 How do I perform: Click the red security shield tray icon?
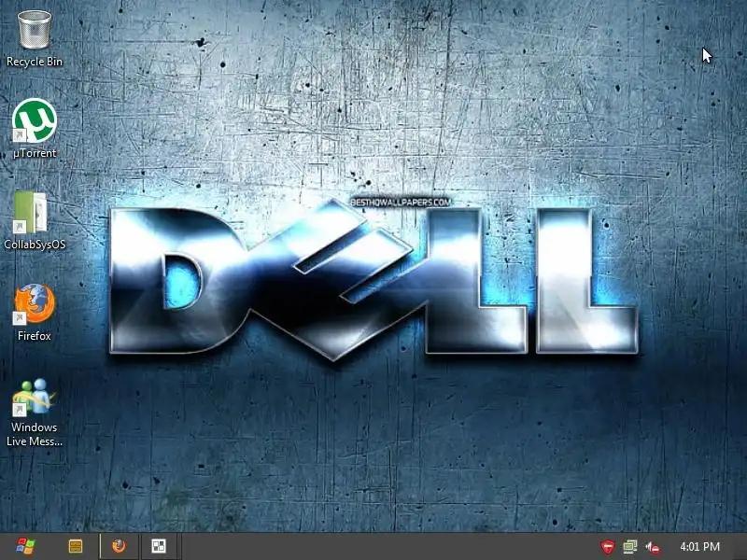[x=607, y=547]
